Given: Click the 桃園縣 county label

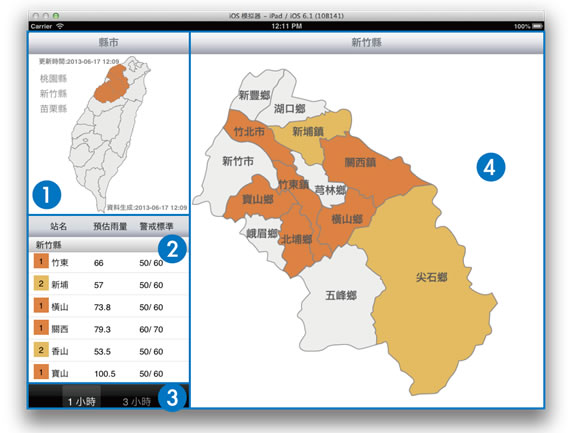Looking at the screenshot, I should (53, 78).
